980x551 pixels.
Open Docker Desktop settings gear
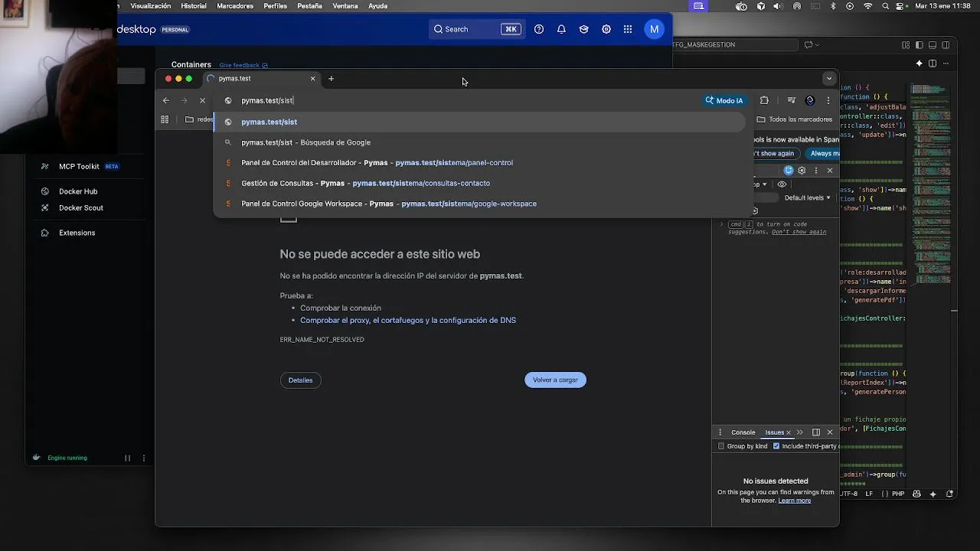click(x=606, y=29)
